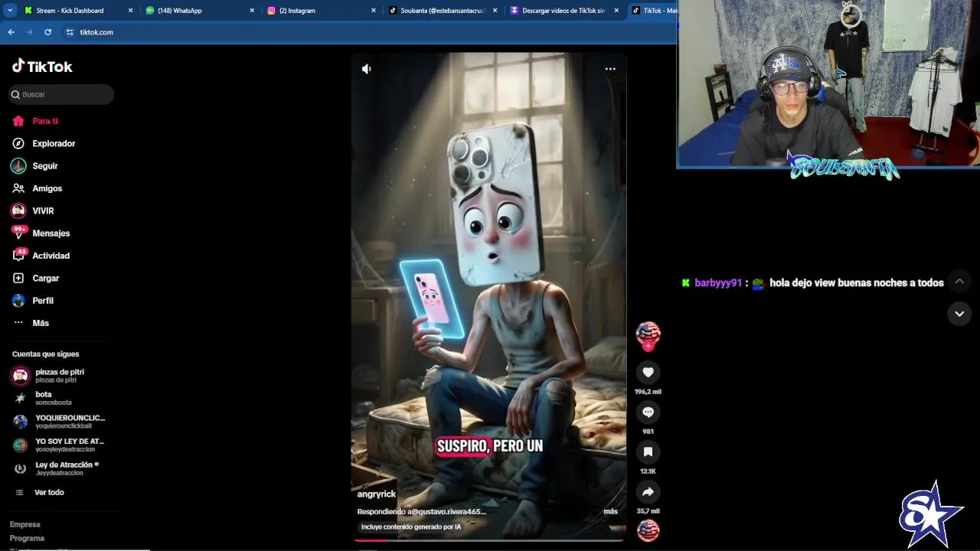
Task: Open the tab search dropdown
Action: coord(10,11)
